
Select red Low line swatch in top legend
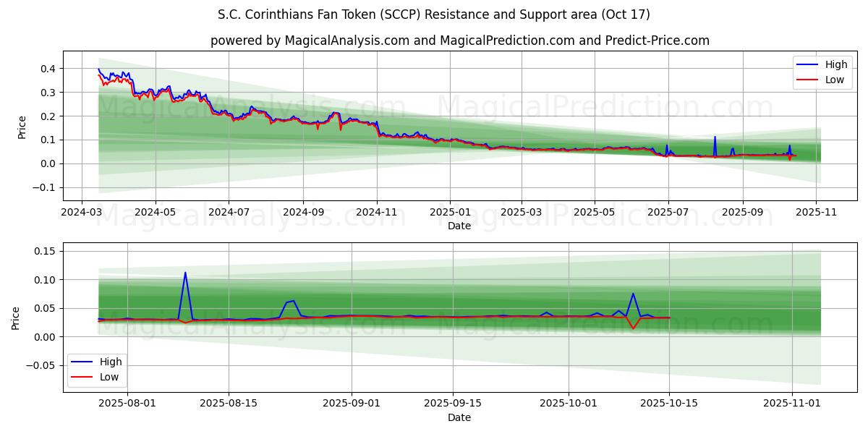coord(807,80)
